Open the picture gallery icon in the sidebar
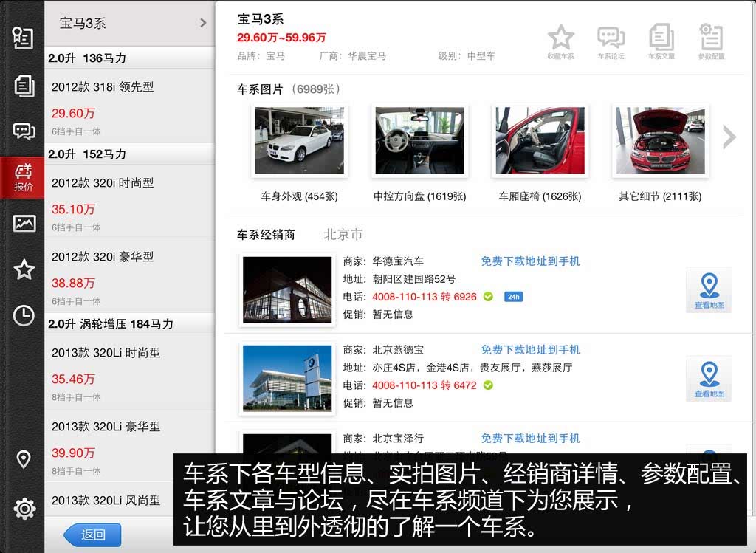This screenshot has width=756, height=553. coord(24,223)
